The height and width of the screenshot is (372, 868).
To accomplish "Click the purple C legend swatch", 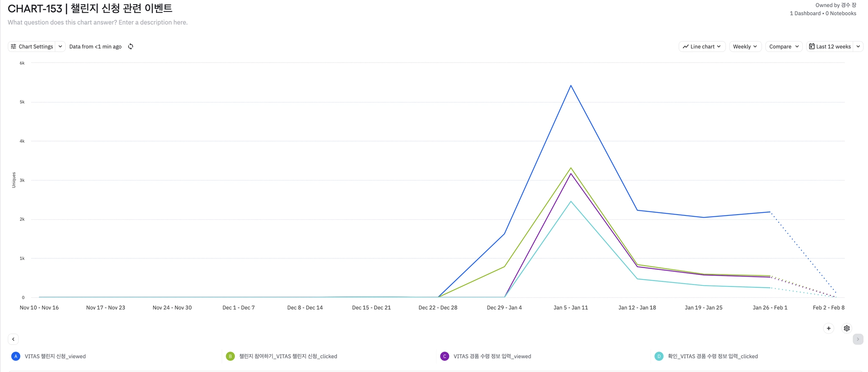I will pyautogui.click(x=445, y=356).
